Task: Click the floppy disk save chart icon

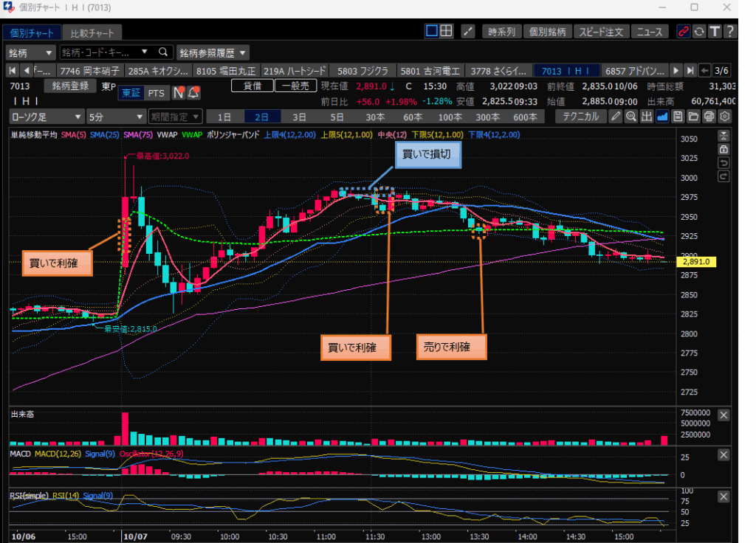Action: (x=678, y=117)
